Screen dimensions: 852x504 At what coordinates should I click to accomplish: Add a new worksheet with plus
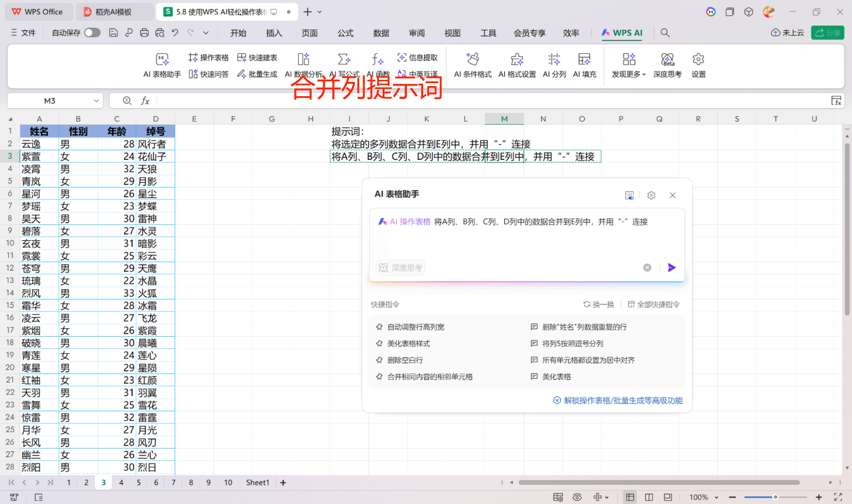click(283, 482)
